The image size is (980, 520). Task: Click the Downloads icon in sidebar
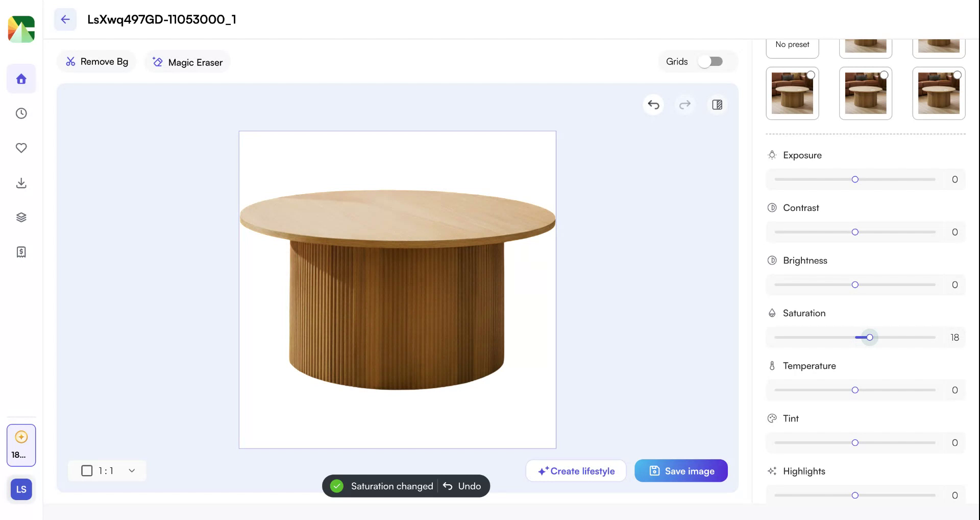tap(21, 183)
